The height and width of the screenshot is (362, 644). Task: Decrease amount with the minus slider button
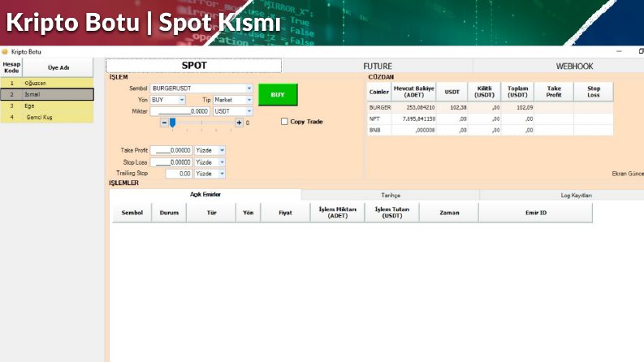[x=164, y=123]
